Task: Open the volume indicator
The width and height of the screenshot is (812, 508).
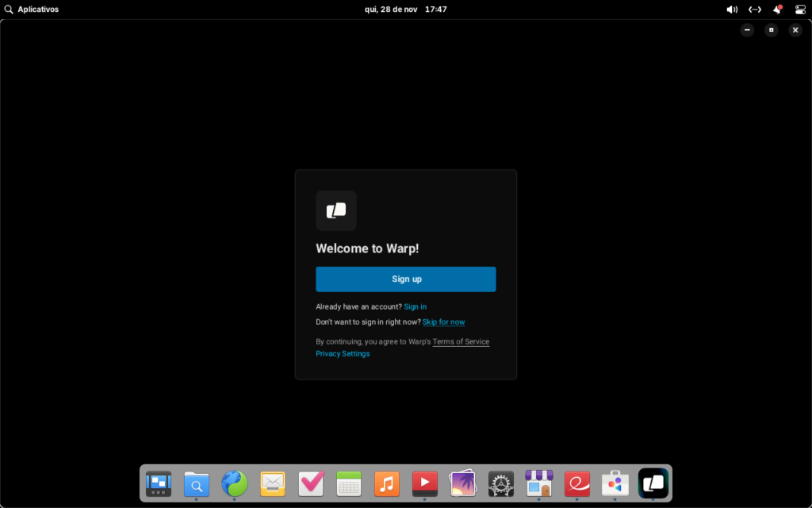Action: coord(732,10)
